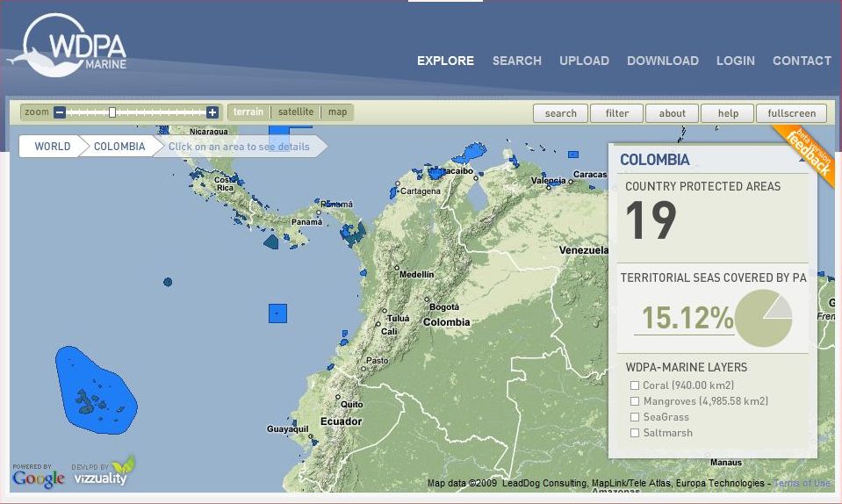Open the filter options
This screenshot has width=842, height=504.
616,113
